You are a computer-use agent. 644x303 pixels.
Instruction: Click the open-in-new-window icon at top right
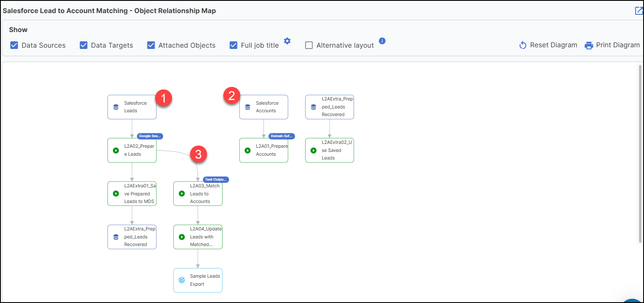coord(638,11)
